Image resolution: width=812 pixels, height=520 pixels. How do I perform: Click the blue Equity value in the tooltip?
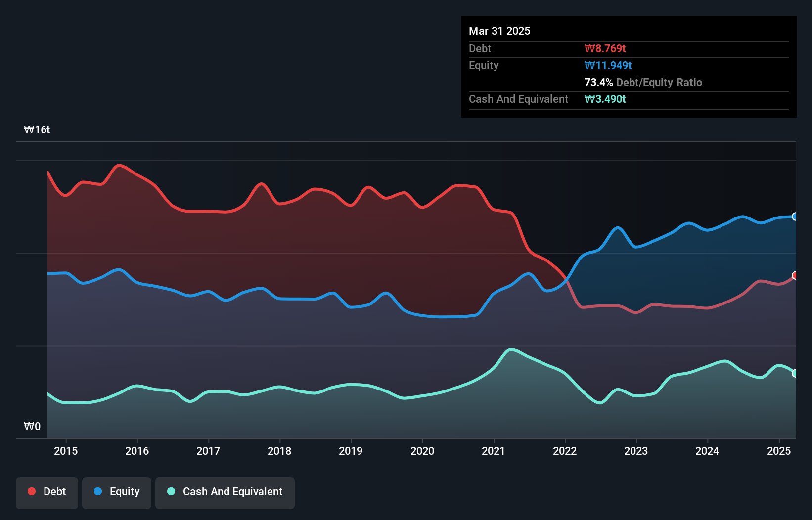click(608, 65)
